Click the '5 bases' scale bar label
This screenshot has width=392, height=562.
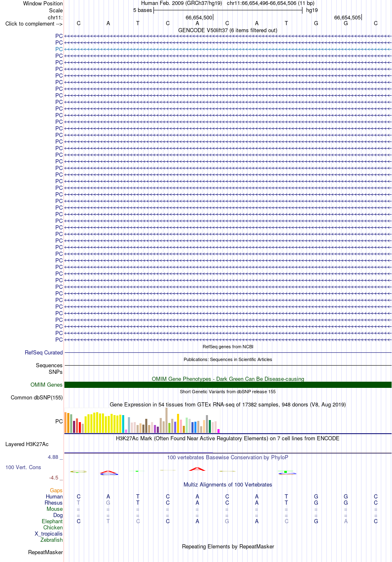point(142,10)
